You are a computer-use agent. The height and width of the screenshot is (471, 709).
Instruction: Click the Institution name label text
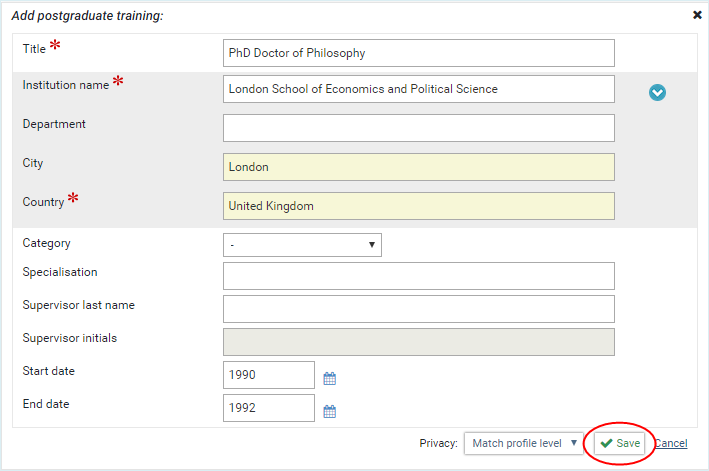(x=66, y=85)
